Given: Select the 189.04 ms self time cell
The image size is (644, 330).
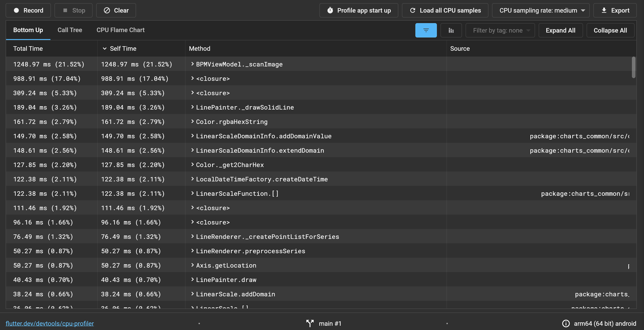Looking at the screenshot, I should (x=133, y=107).
